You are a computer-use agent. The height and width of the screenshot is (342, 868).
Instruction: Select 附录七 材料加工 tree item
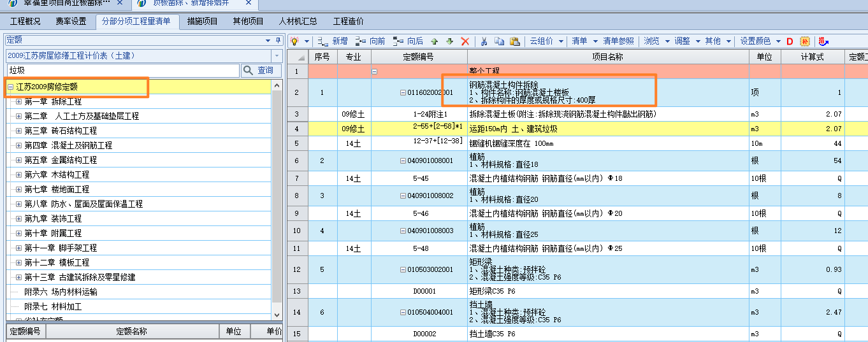pyautogui.click(x=53, y=306)
